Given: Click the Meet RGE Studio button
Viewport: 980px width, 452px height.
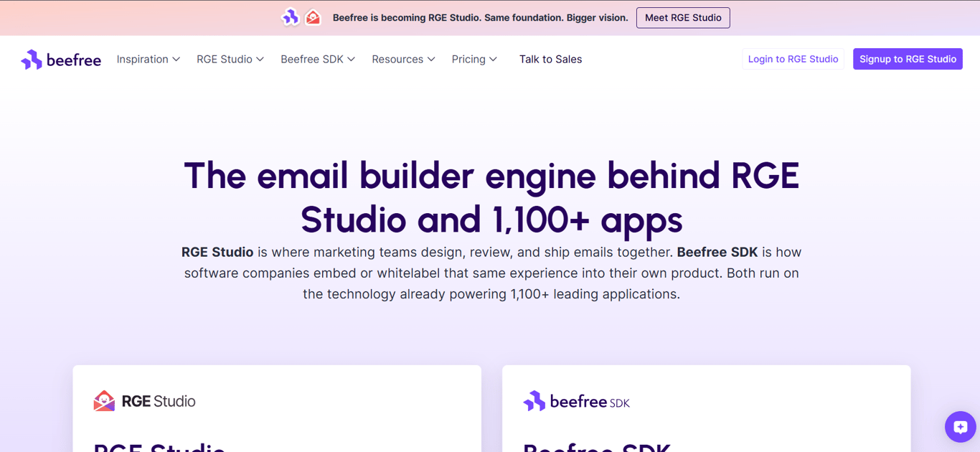Looking at the screenshot, I should tap(683, 18).
